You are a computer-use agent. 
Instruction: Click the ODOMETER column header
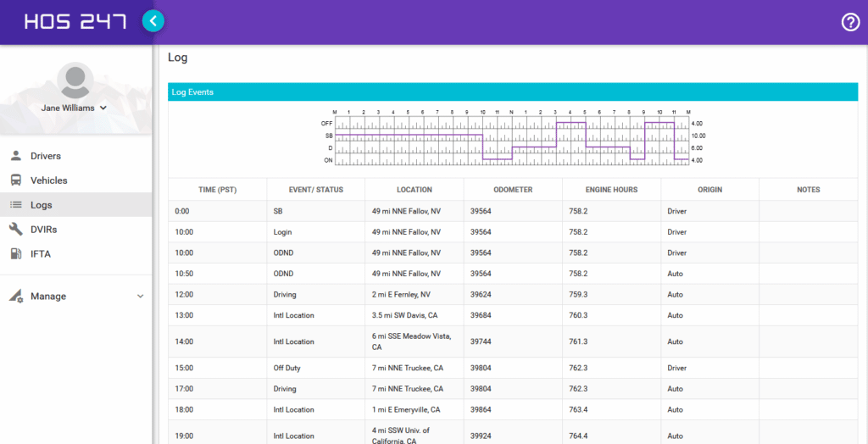pyautogui.click(x=513, y=190)
